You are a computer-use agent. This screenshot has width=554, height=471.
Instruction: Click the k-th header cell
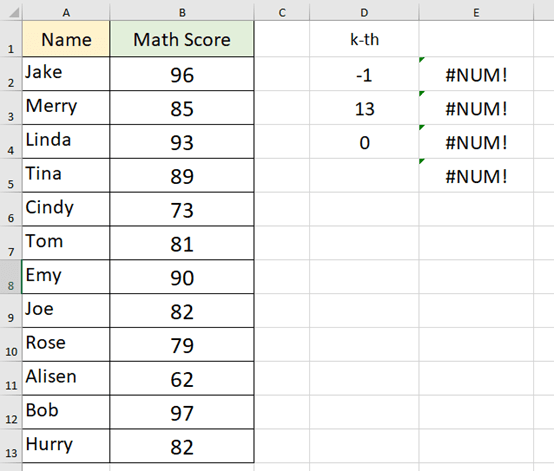364,39
